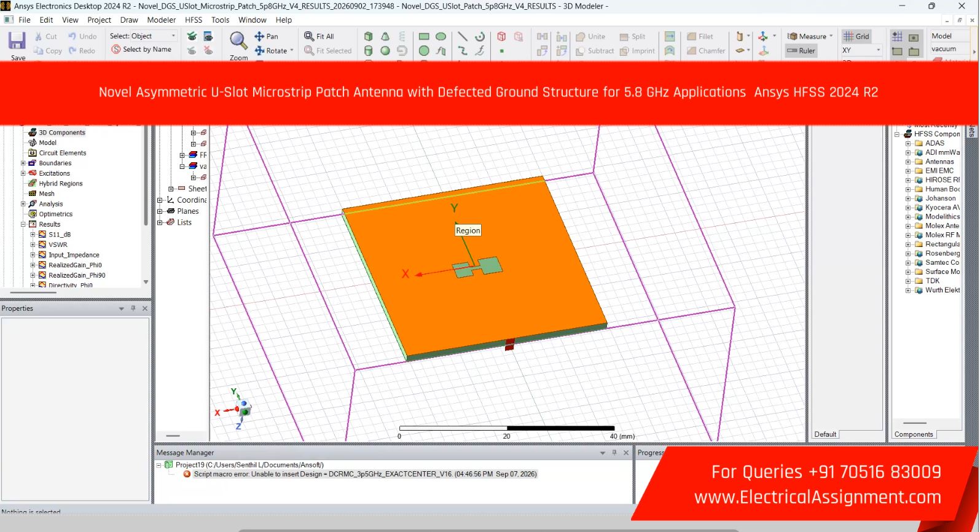The height and width of the screenshot is (532, 980).
Task: Open the Draw menu
Action: coord(129,20)
